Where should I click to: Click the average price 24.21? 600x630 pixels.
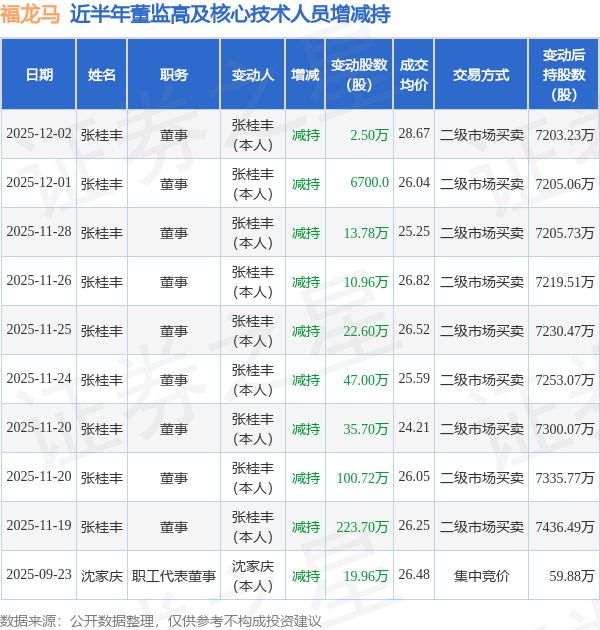pyautogui.click(x=414, y=428)
